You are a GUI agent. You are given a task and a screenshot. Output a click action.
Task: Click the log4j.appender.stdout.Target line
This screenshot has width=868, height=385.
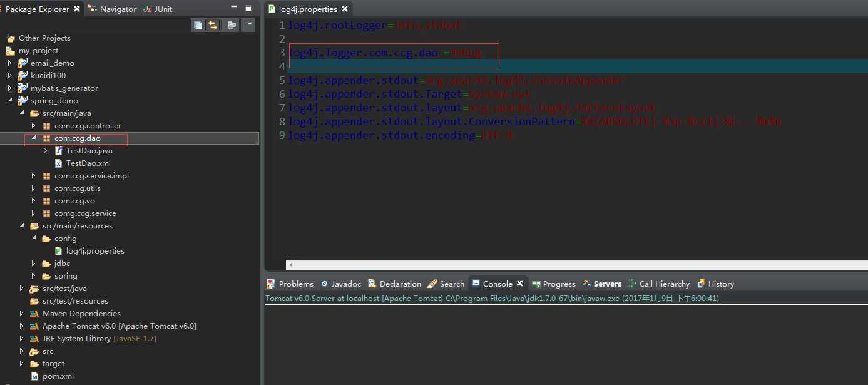pyautogui.click(x=410, y=94)
